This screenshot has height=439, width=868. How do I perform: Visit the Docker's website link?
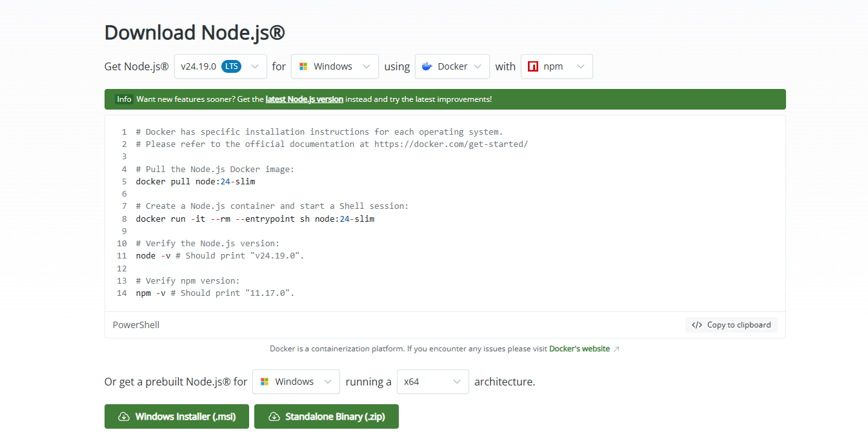pos(580,349)
